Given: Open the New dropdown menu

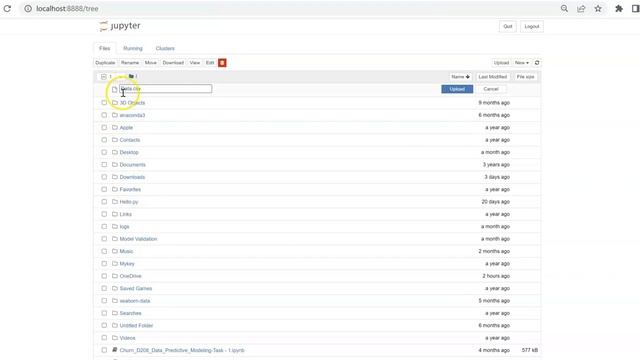Looking at the screenshot, I should click(522, 63).
